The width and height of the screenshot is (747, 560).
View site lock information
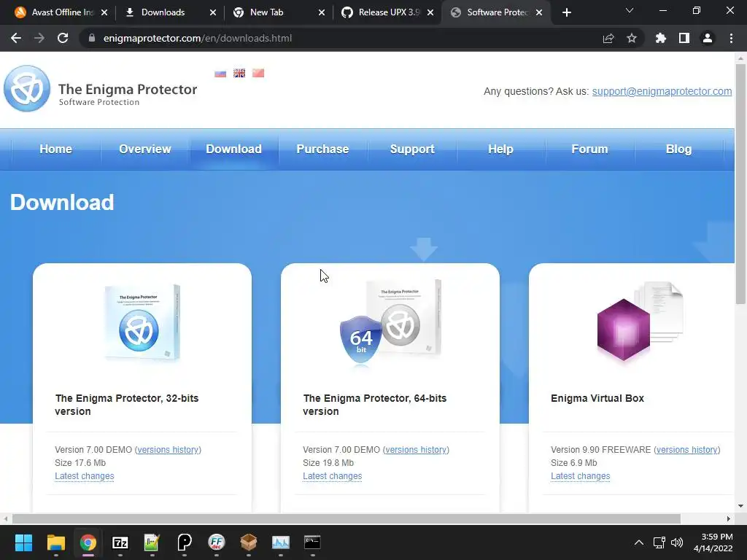click(92, 38)
